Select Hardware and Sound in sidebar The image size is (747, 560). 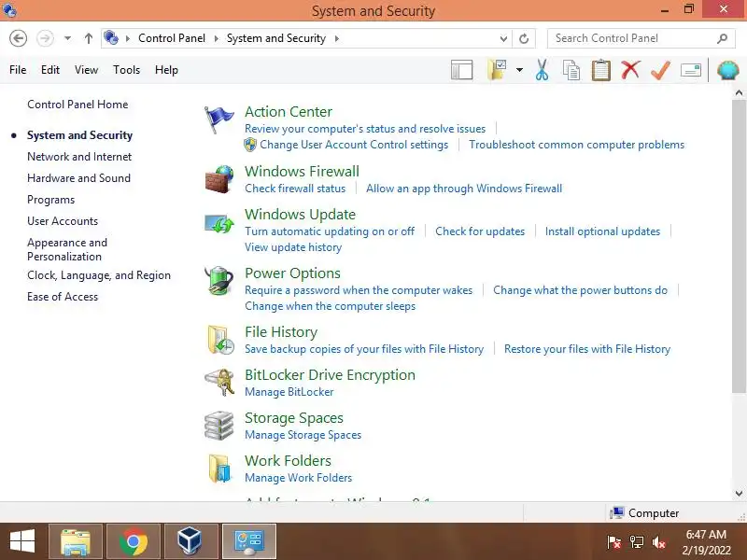(78, 178)
